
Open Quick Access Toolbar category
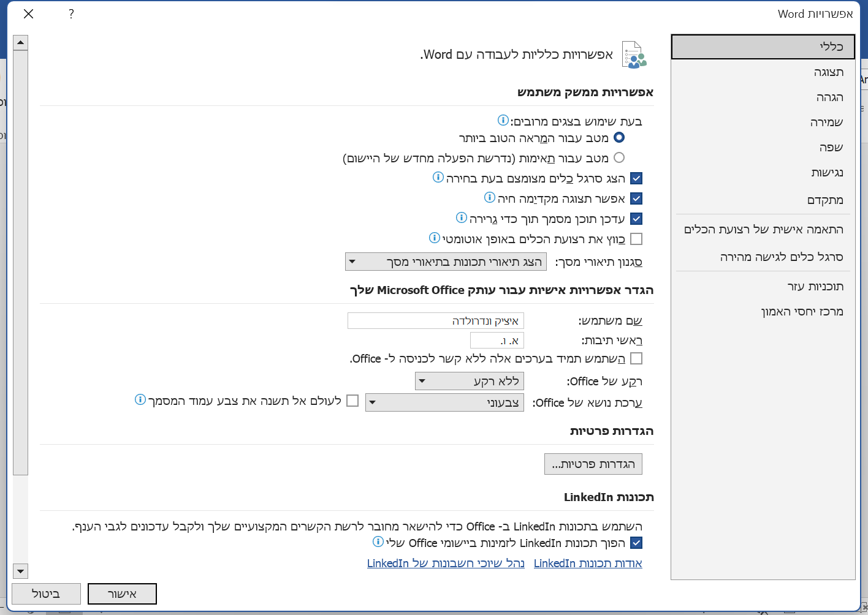click(x=763, y=257)
